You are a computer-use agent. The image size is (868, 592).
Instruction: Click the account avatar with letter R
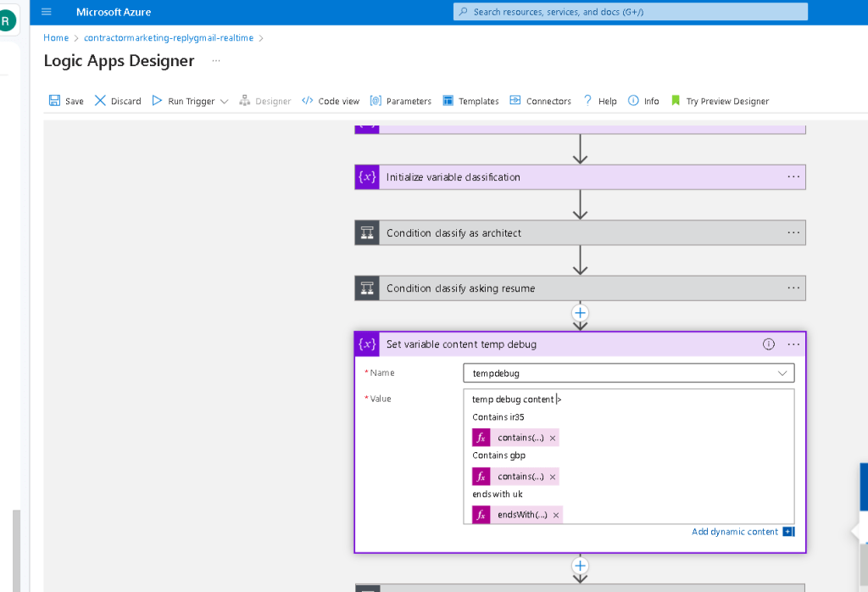6,21
